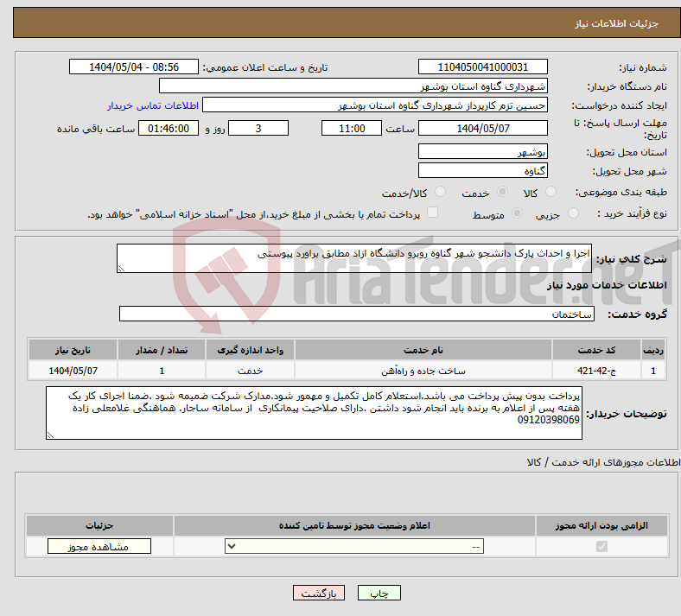Click the requester field حسین تزم

375,105
